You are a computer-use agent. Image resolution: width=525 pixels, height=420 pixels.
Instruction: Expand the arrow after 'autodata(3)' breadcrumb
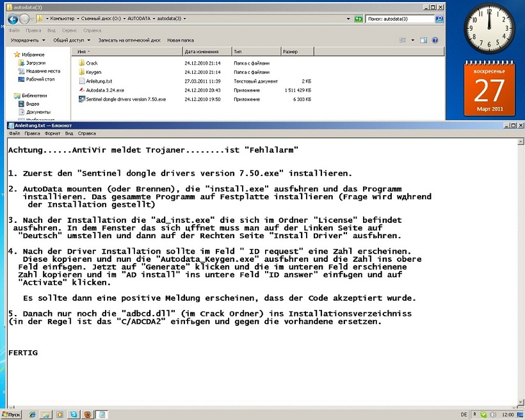(x=184, y=19)
